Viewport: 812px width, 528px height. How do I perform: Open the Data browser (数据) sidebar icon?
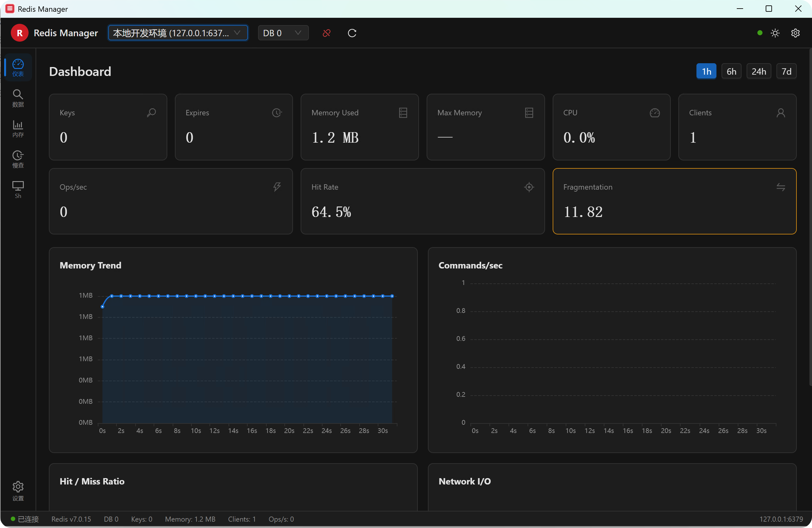[x=18, y=98]
